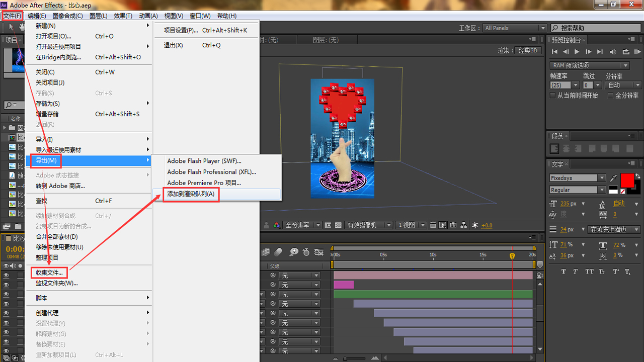
Task: Align paragraph text left
Action: 554,149
